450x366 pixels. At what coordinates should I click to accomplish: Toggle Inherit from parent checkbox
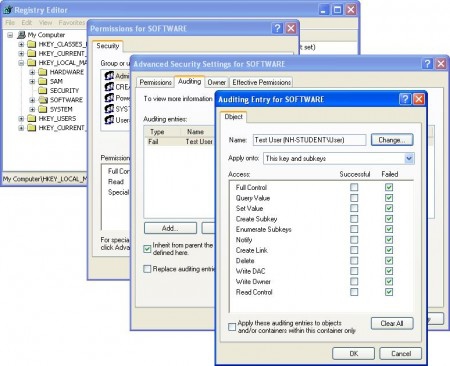(147, 249)
